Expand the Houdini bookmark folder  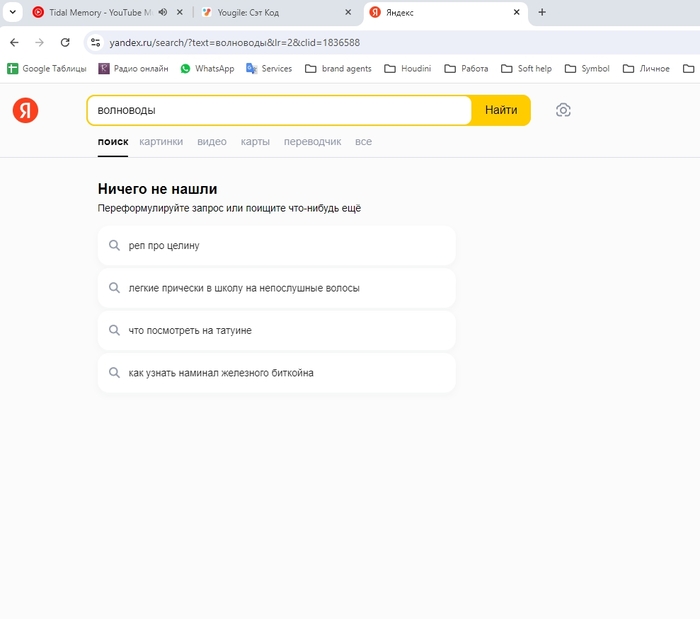pos(408,69)
